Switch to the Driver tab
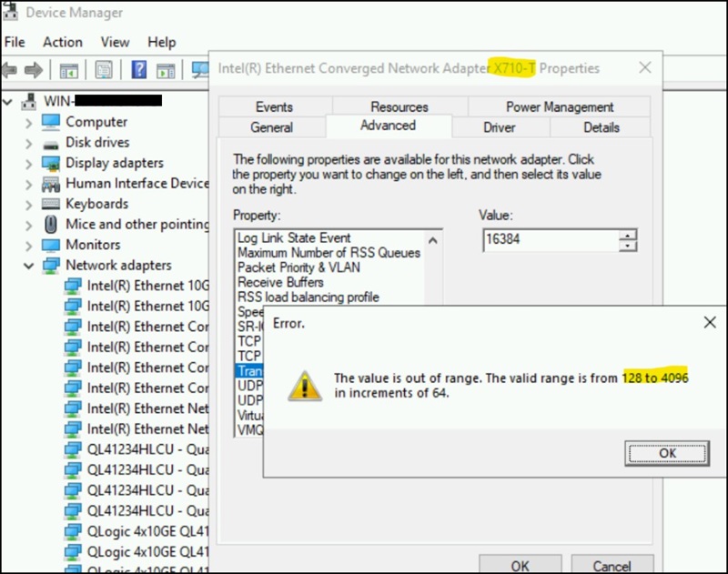 click(500, 127)
